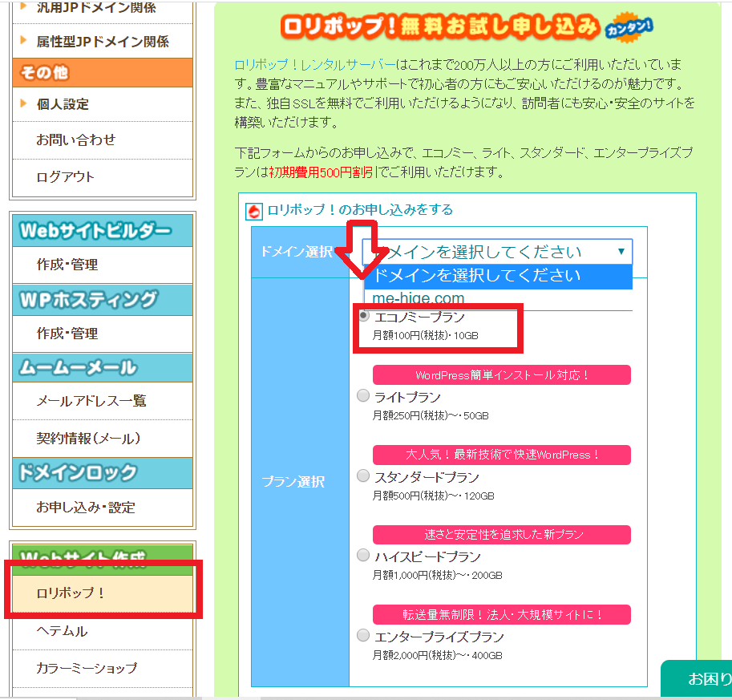Open ドメイン選択 dropdown
732x700 pixels.
coord(497,252)
